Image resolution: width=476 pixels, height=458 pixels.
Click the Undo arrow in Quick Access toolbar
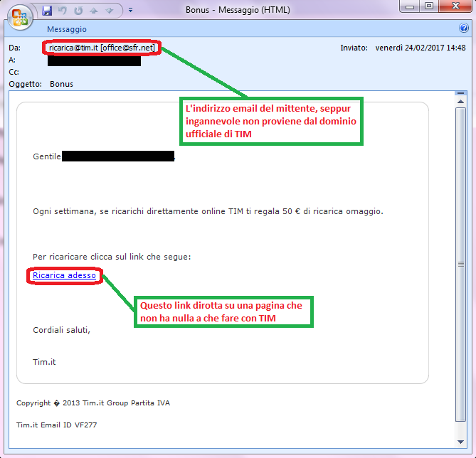coord(62,11)
